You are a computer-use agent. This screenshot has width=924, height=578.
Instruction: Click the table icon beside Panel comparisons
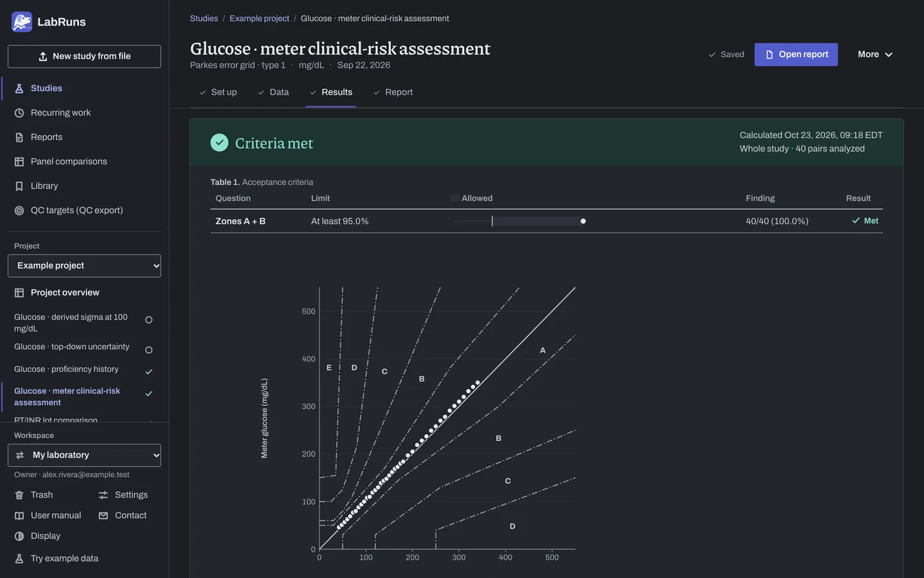19,162
